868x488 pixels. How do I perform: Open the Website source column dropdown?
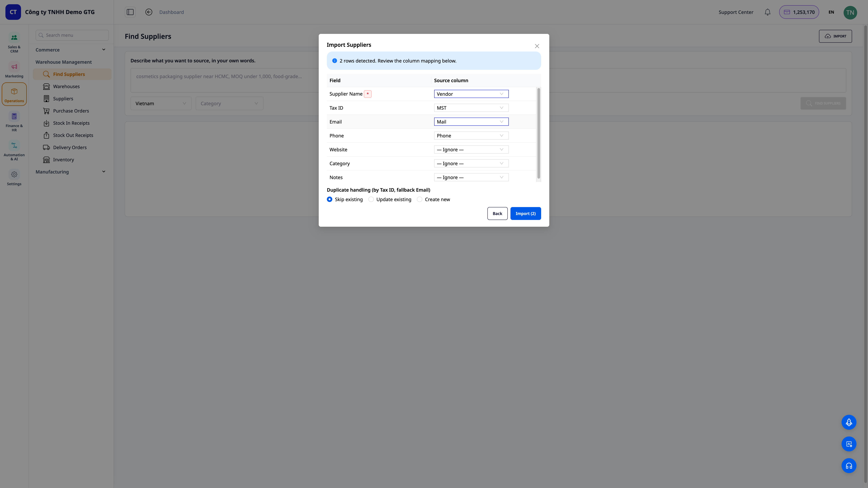pos(471,149)
